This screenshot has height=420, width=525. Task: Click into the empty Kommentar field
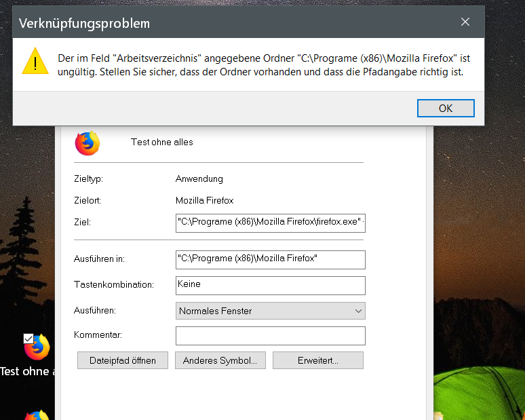click(x=270, y=336)
